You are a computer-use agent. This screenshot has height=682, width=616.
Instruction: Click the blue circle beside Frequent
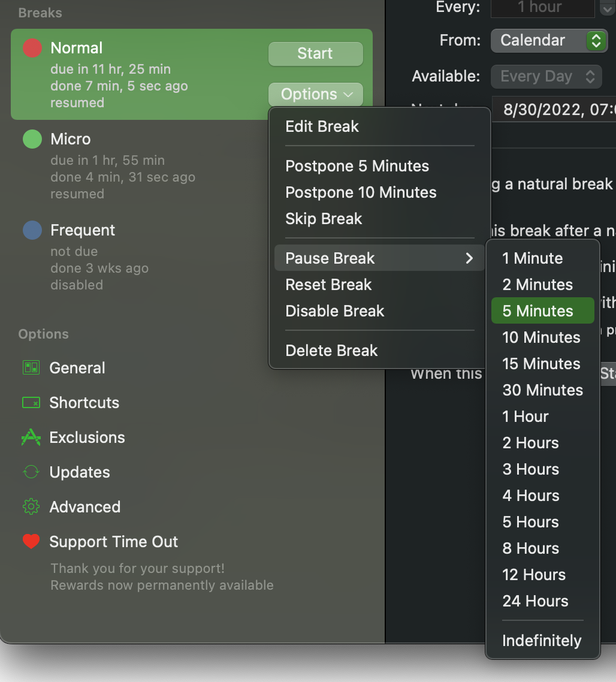[x=32, y=230]
